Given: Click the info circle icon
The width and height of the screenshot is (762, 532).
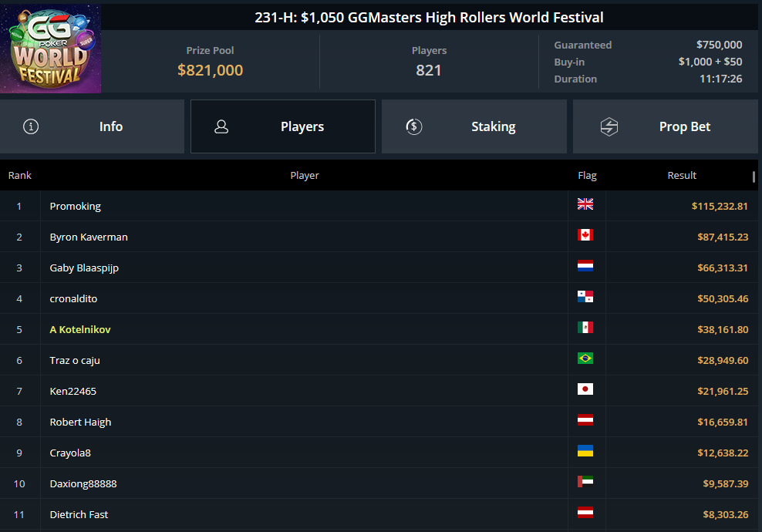Looking at the screenshot, I should point(31,126).
